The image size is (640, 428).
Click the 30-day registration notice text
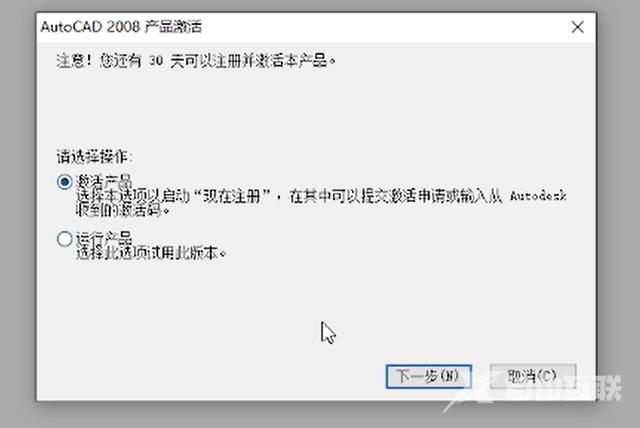[196, 61]
